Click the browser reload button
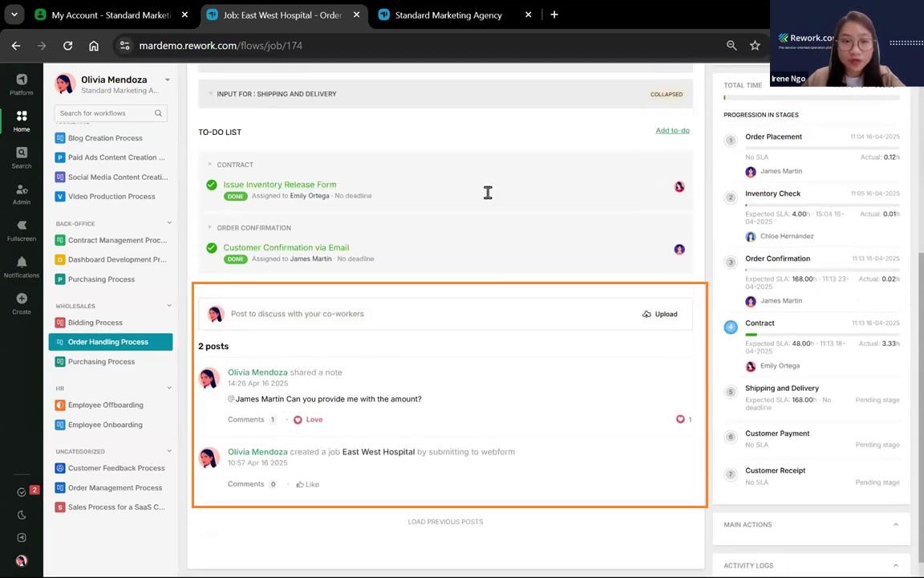 [67, 46]
